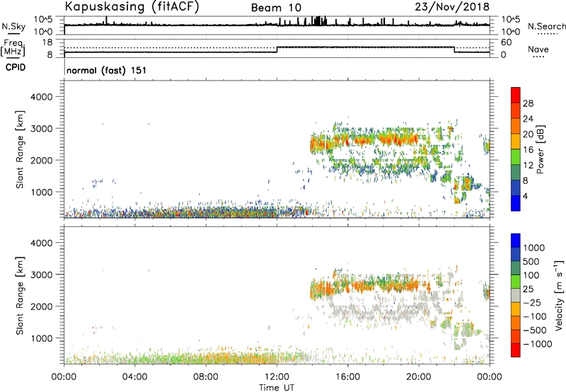The image size is (566, 392).
Task: Click the Slant Range label of power panel
Action: click(x=20, y=149)
